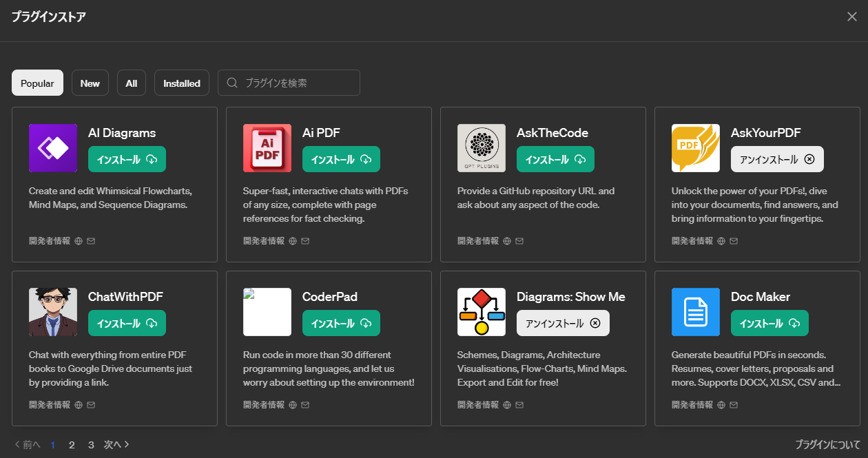Image resolution: width=868 pixels, height=458 pixels.
Task: Install the Doc Maker plugin
Action: pyautogui.click(x=769, y=323)
